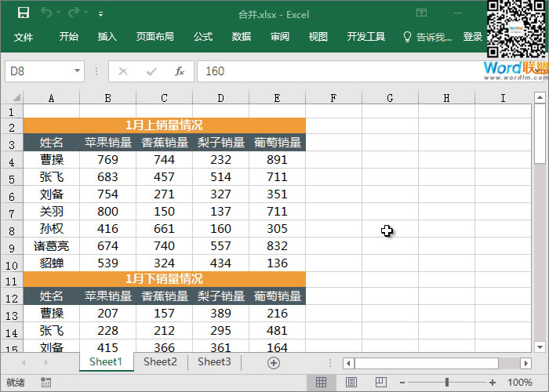The image size is (549, 392).
Task: Click the 登录 sign-in button
Action: [x=473, y=37]
